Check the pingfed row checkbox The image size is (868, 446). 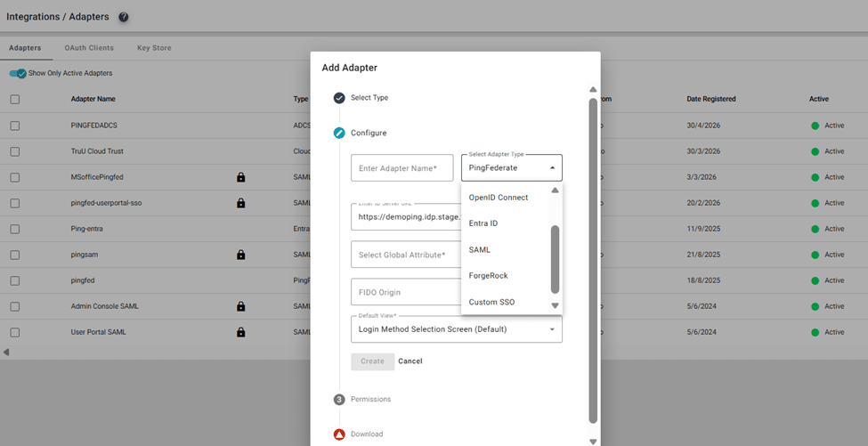tap(15, 280)
